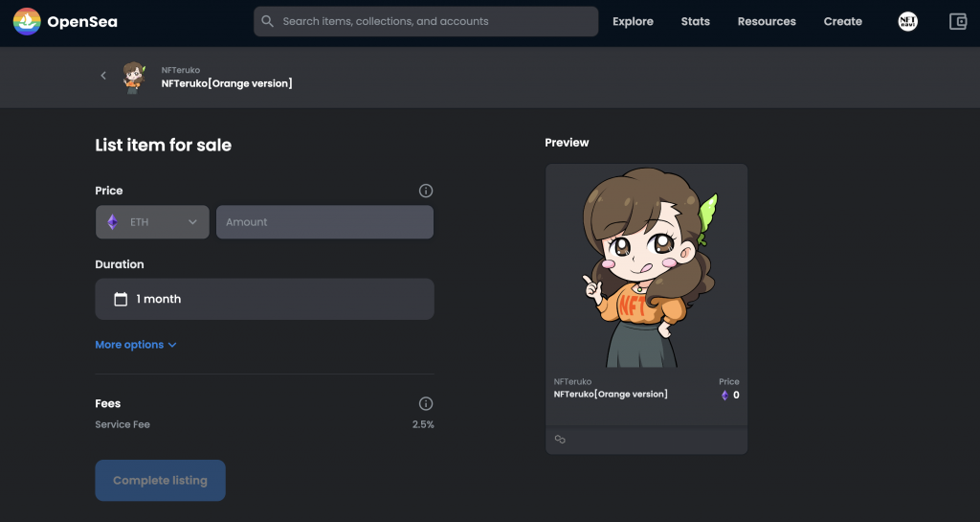980x522 pixels.
Task: Click the Fees info icon
Action: pyautogui.click(x=426, y=403)
